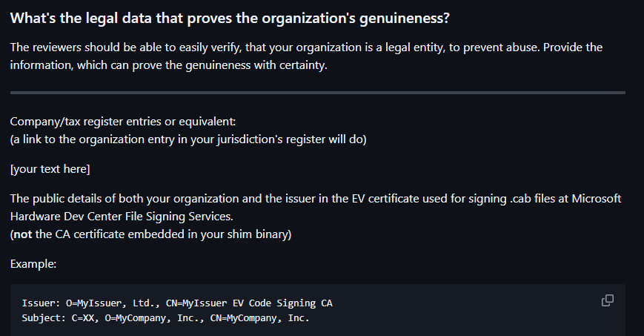644x336 pixels.
Task: Click the 'Example:' label
Action: click(35, 264)
